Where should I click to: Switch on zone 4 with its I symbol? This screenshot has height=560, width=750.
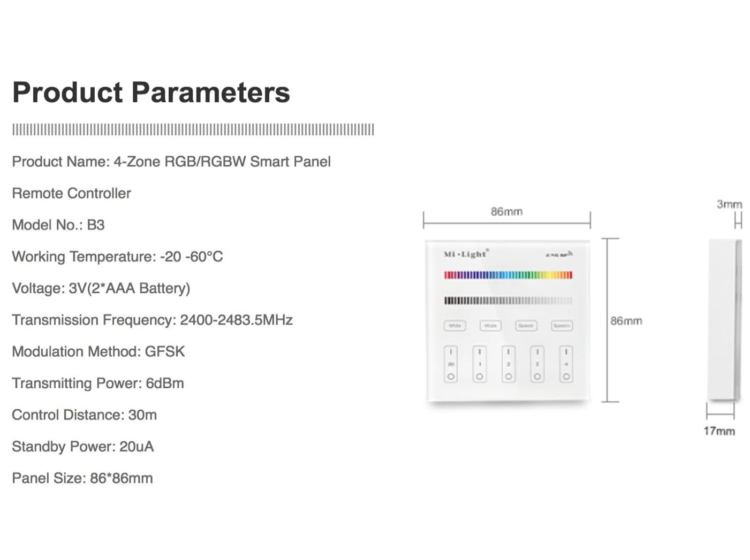566,352
